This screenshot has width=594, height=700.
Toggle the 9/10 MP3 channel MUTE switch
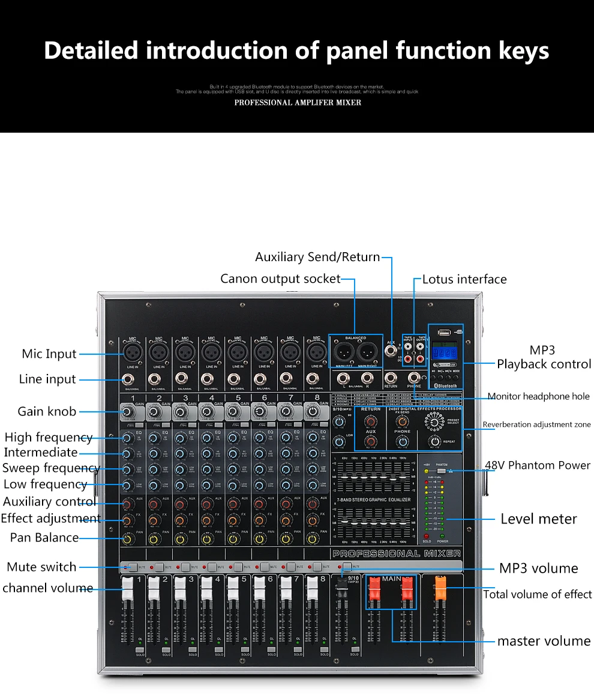pos(347,567)
